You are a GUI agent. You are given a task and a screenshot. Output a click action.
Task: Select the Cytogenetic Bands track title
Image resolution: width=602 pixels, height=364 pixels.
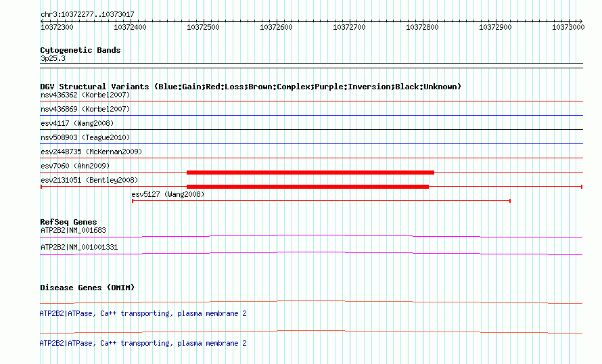[80, 50]
